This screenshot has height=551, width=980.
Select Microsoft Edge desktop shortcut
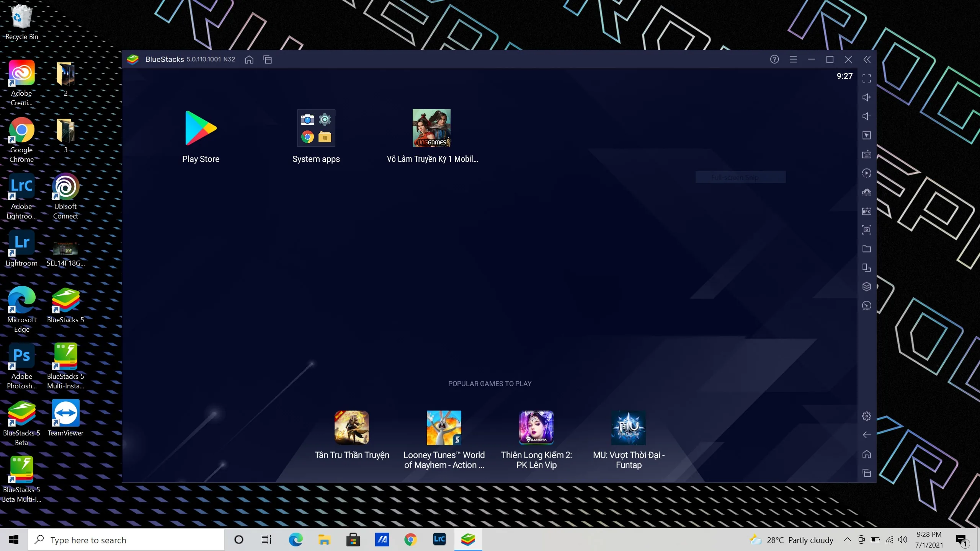coord(21,310)
